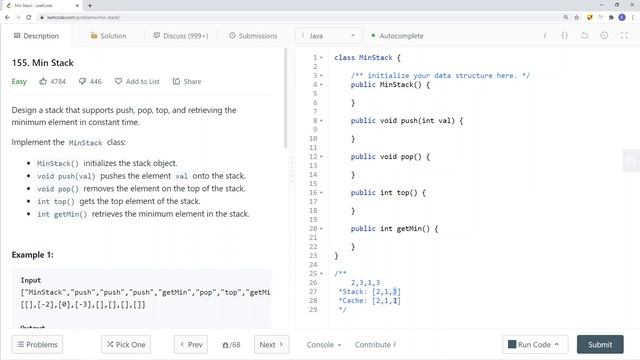Open the Console panel
Screen dimensions: 640x360
[324, 344]
